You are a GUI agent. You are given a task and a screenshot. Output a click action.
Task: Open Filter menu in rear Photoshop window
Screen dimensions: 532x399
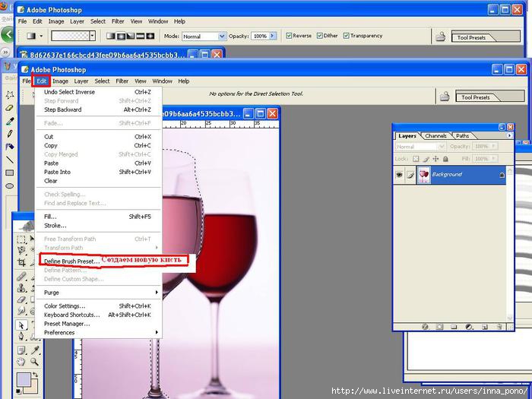tap(118, 21)
